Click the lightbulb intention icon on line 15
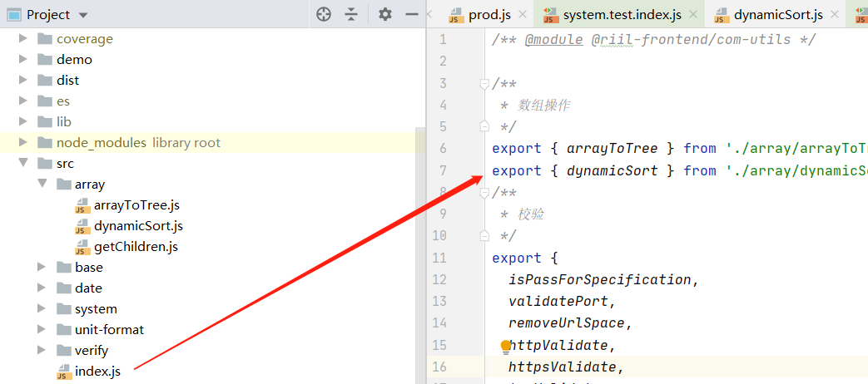 coord(505,346)
